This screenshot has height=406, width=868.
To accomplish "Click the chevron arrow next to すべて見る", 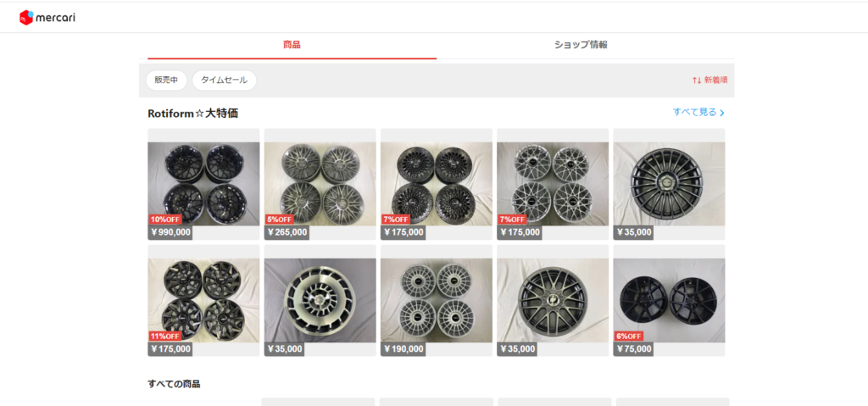I will [721, 113].
